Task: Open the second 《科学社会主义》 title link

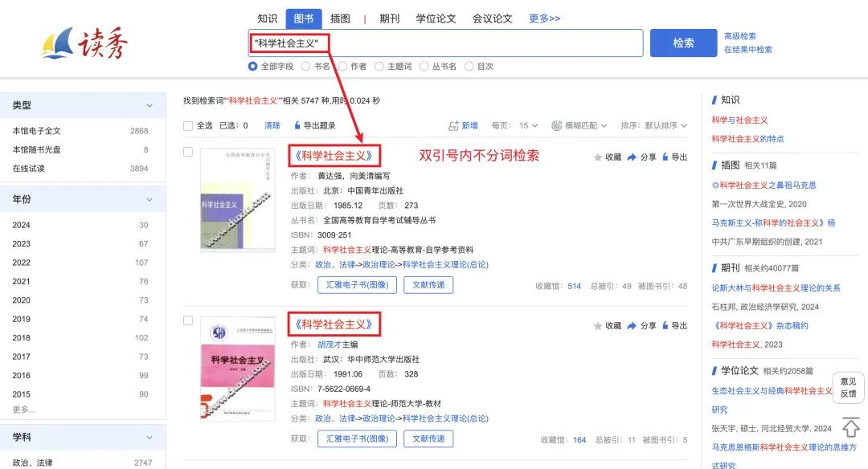Action: click(334, 324)
